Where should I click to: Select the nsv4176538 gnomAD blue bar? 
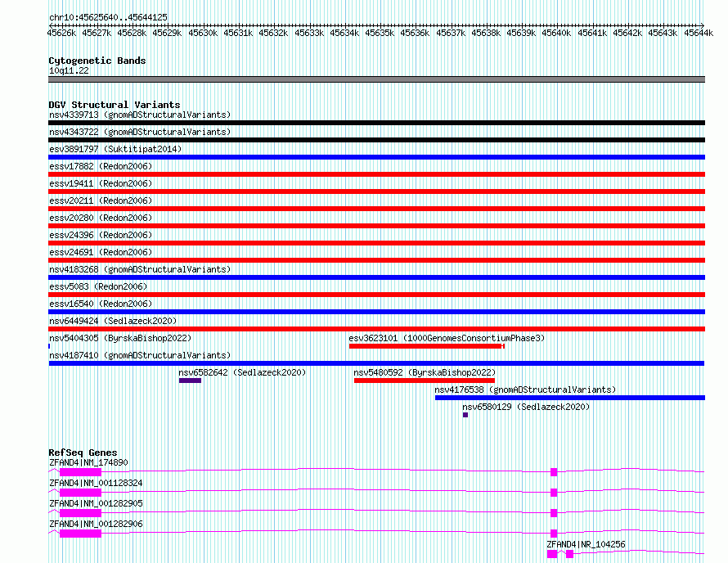point(570,398)
